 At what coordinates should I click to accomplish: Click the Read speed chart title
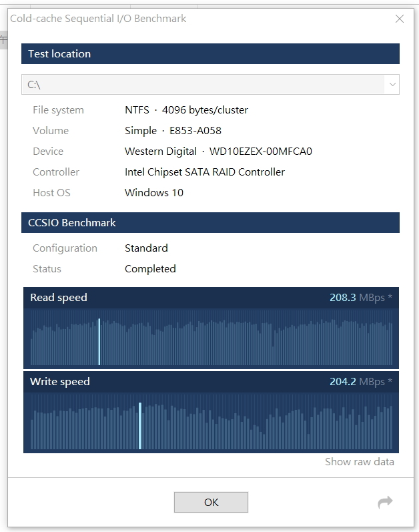pos(59,298)
